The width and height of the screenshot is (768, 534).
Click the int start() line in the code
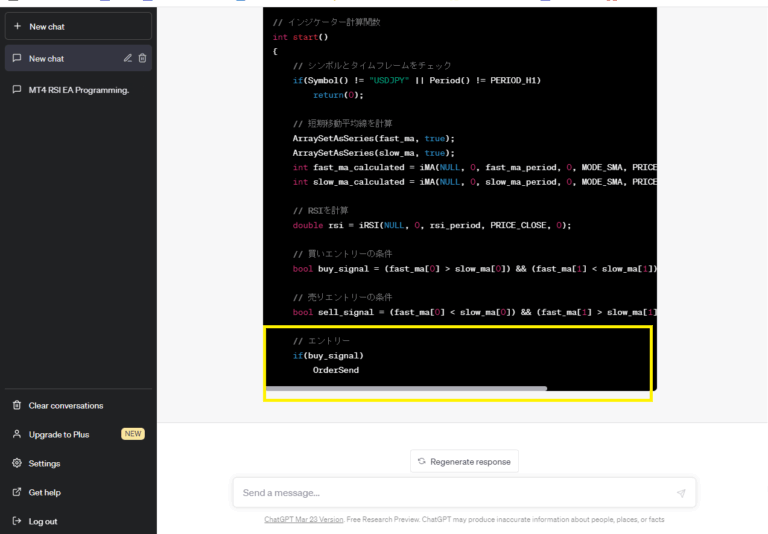point(300,37)
